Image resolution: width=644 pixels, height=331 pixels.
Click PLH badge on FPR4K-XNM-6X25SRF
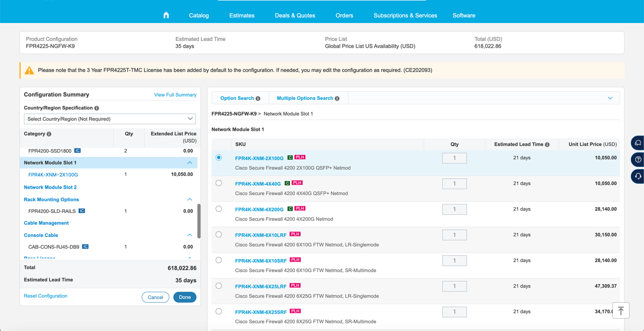pos(295,311)
